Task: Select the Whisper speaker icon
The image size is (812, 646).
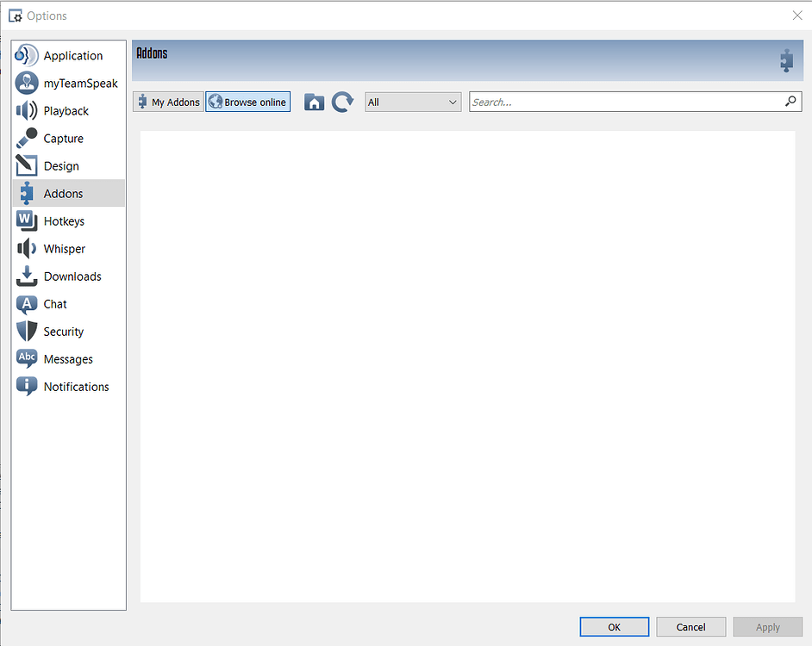Action: click(x=26, y=248)
